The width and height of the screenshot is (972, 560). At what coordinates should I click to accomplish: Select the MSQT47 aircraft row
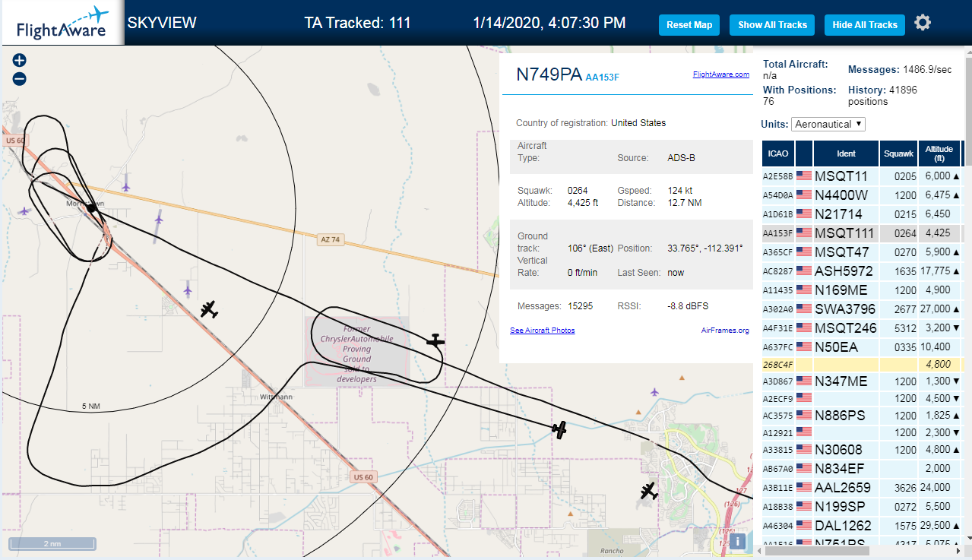862,252
